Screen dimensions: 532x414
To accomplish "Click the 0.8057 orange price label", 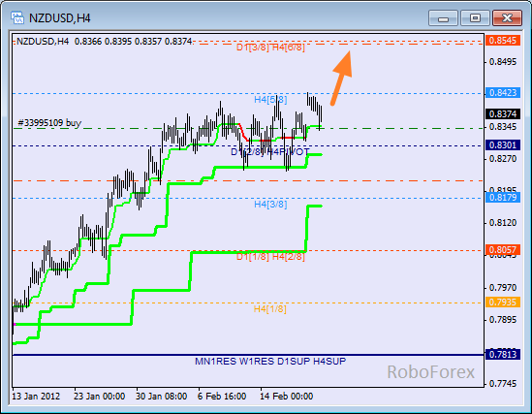I will pyautogui.click(x=503, y=250).
